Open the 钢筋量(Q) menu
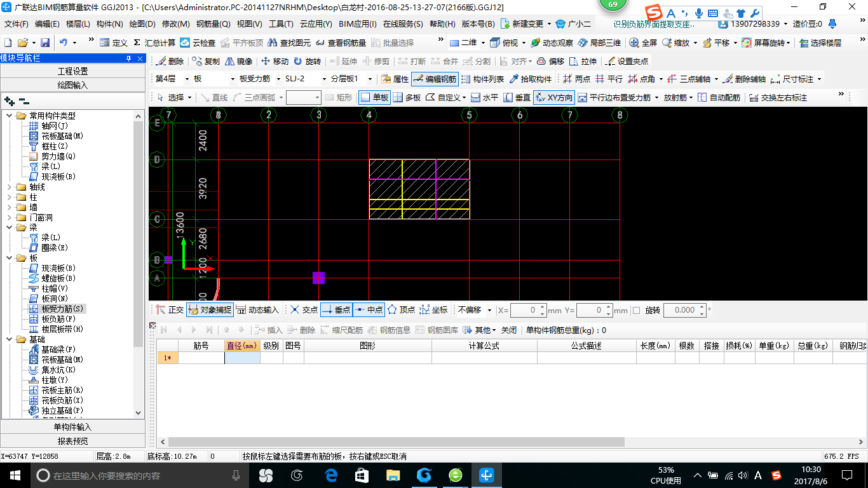Screen dimensions: 868x488 click(x=213, y=24)
